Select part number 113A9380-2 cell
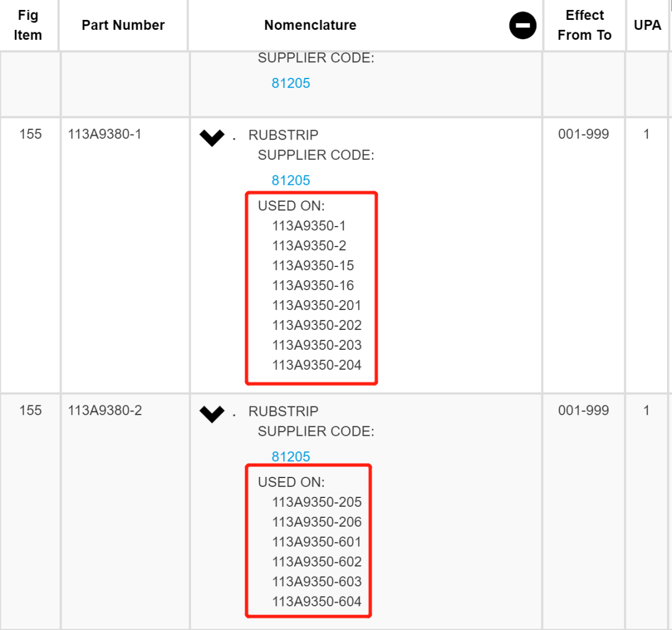Screen dimensions: 672x630 click(x=105, y=410)
